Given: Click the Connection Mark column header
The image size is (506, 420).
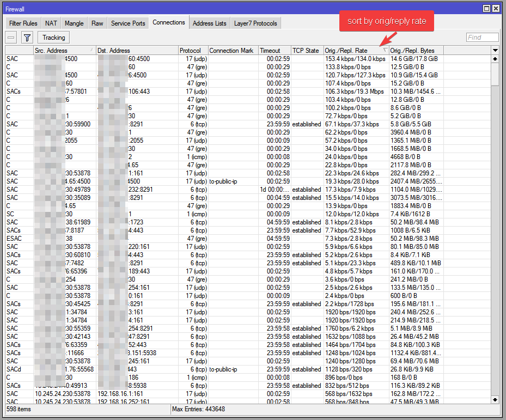Looking at the screenshot, I should (x=233, y=51).
